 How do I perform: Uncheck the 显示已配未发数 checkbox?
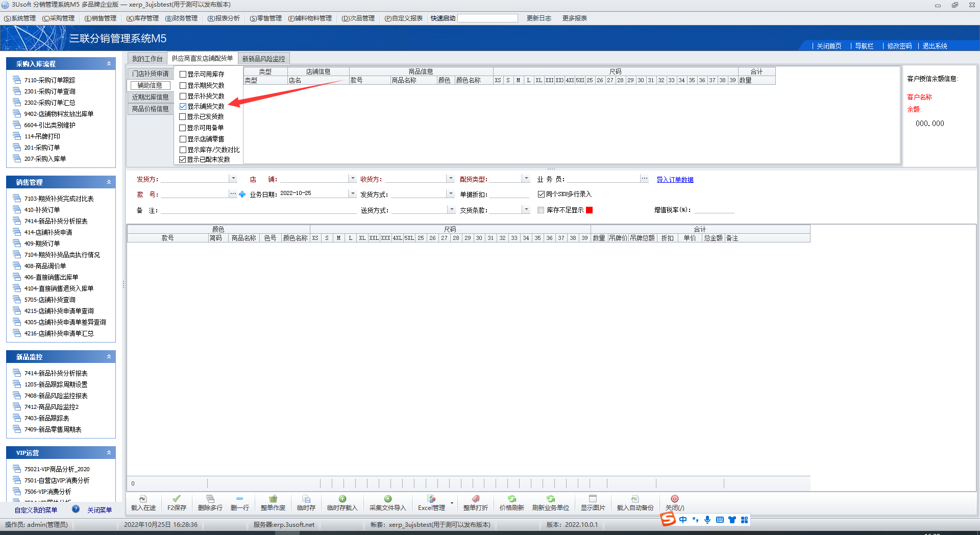click(183, 159)
